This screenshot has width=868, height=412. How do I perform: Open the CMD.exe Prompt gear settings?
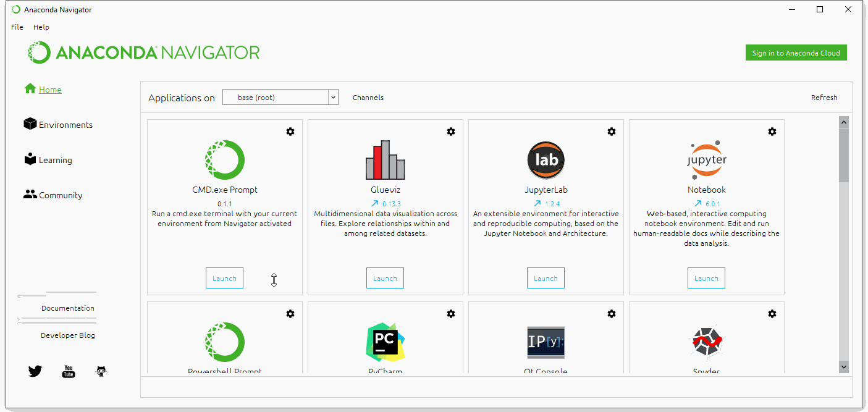[x=290, y=132]
